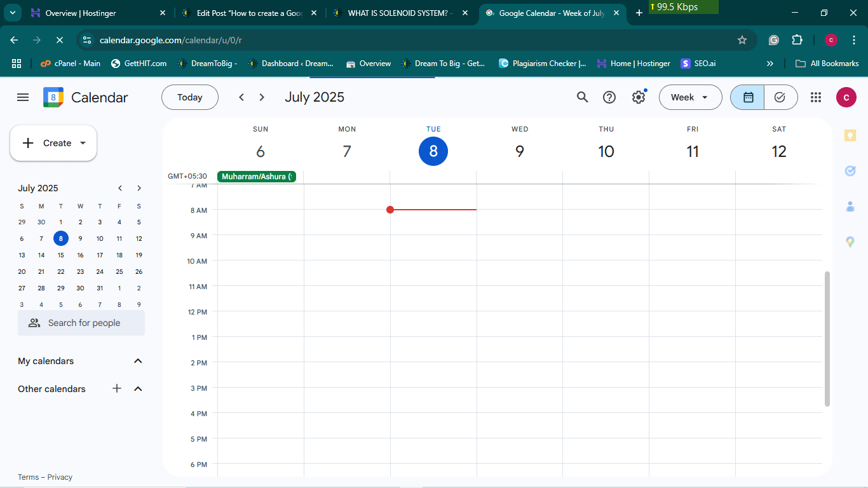The width and height of the screenshot is (868, 488).
Task: Collapse the Other calendars section
Action: [138, 389]
